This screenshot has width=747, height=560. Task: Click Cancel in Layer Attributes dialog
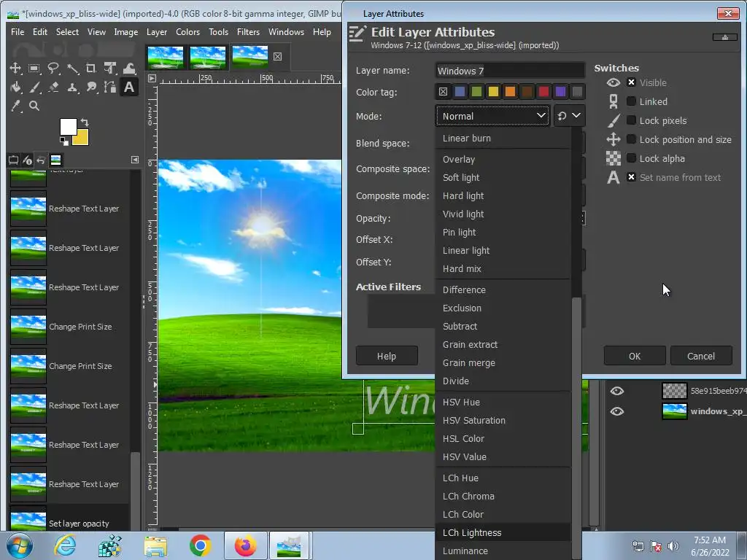701,356
